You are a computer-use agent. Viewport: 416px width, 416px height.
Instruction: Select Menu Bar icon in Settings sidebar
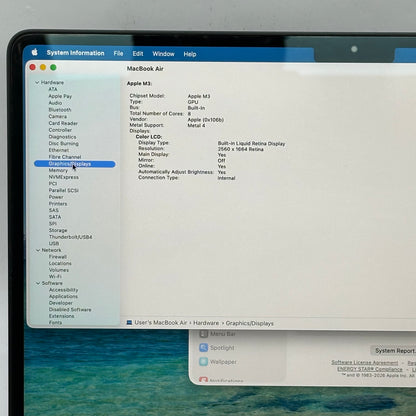[x=204, y=334]
